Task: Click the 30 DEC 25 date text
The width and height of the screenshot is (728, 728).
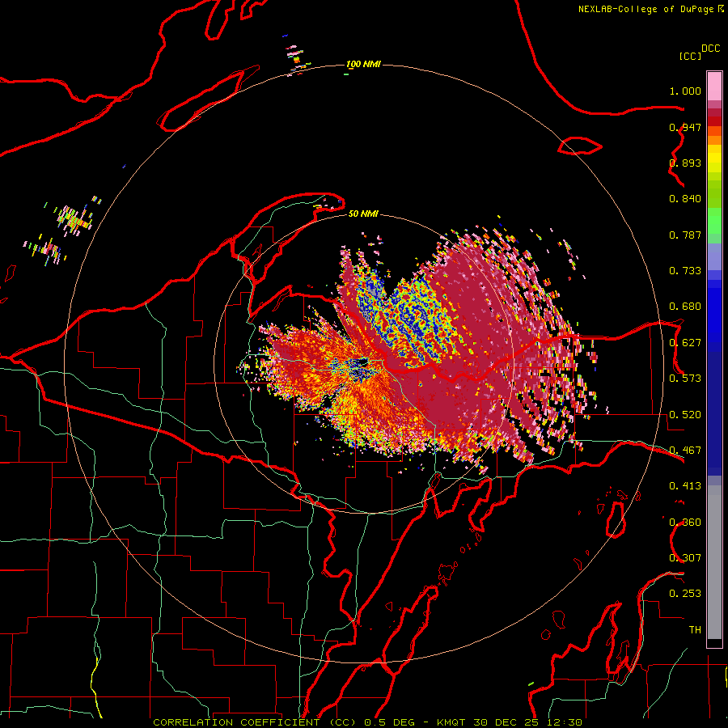Action: tap(506, 722)
